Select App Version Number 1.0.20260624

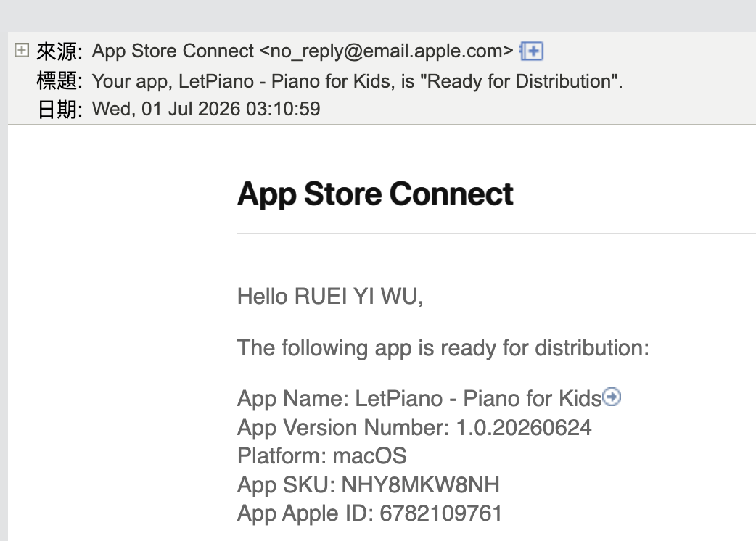tap(414, 427)
